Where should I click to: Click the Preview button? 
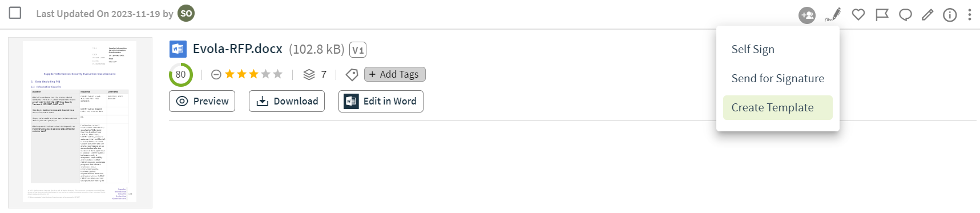point(203,101)
